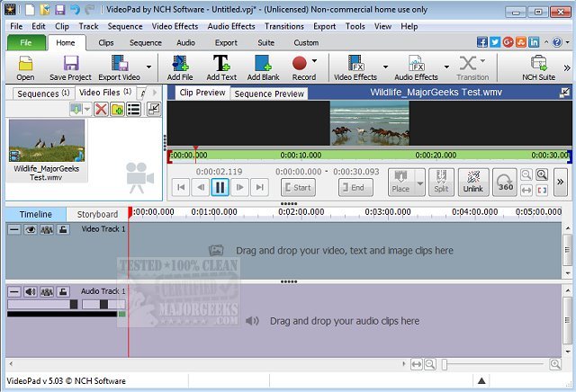
Task: Switch to the Clips ribbon tab
Action: tap(106, 43)
